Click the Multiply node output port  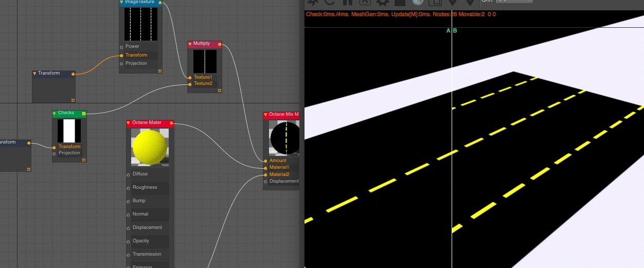220,44
